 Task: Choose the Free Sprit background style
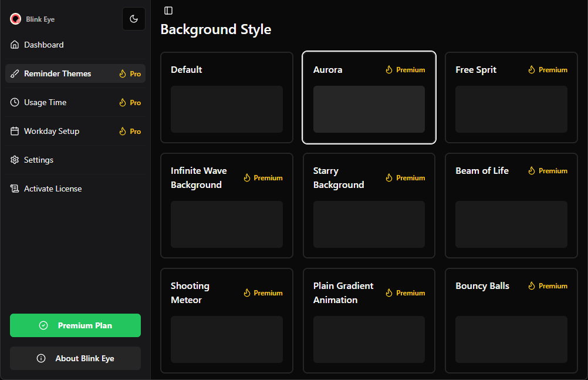(x=511, y=97)
